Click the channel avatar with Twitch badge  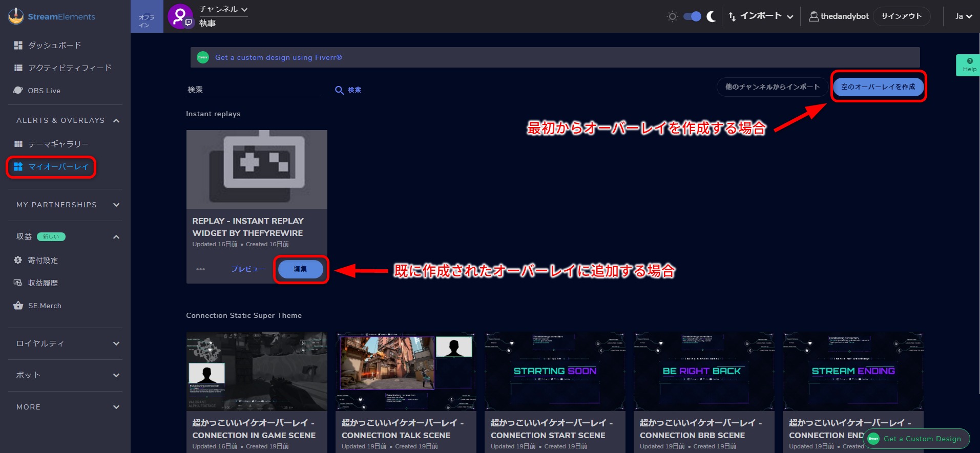pos(180,16)
